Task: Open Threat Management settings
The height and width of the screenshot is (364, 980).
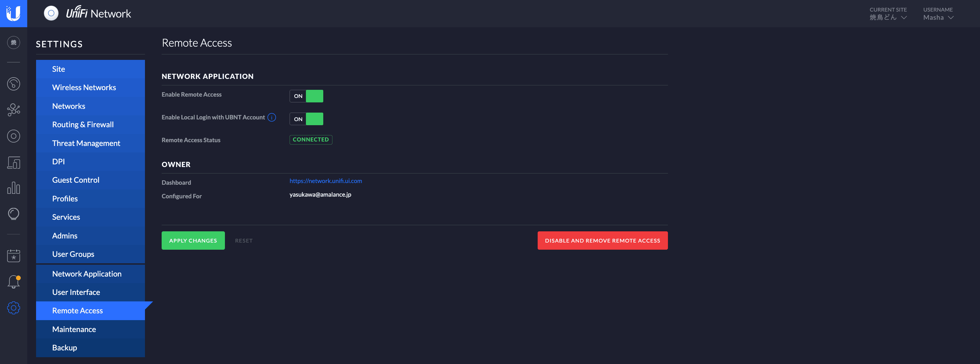Action: coord(91,143)
